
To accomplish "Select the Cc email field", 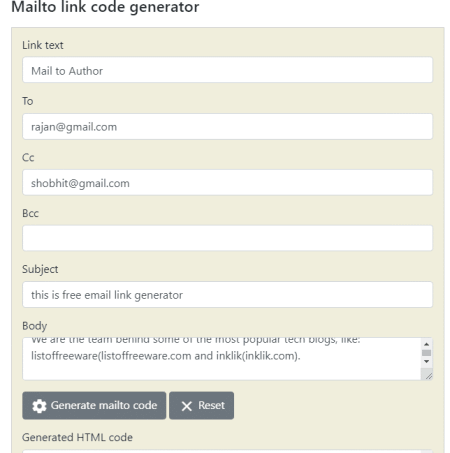I will click(x=227, y=182).
